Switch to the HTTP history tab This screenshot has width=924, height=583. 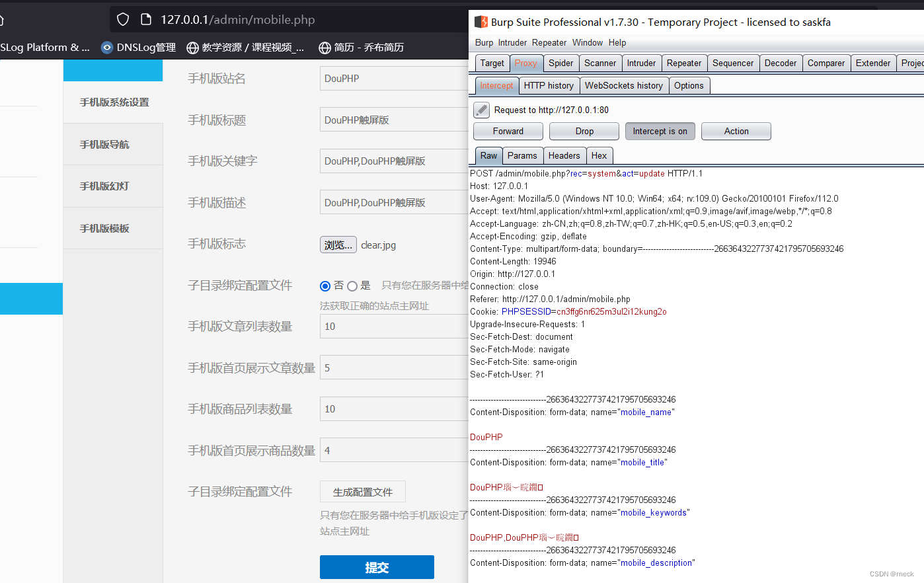pos(549,85)
